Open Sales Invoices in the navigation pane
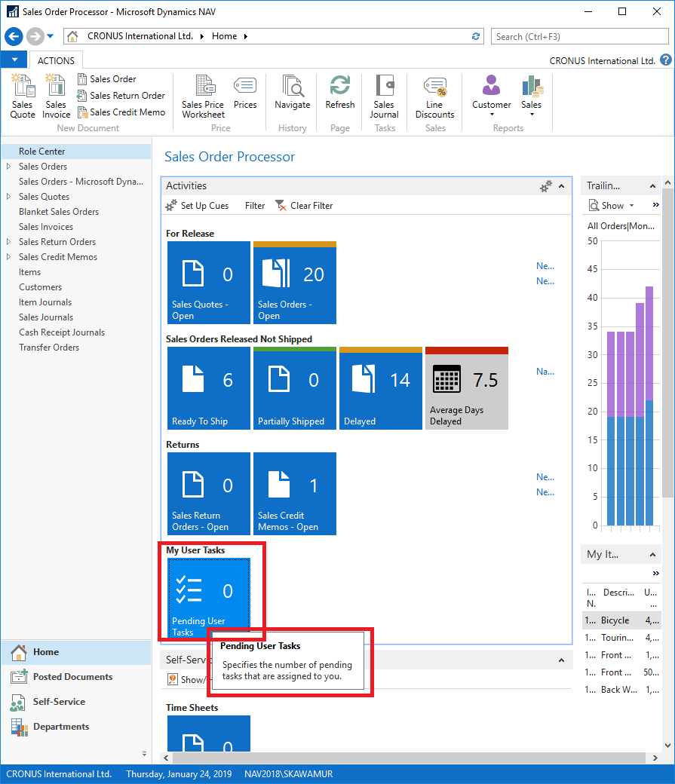The width and height of the screenshot is (675, 784). 46,226
